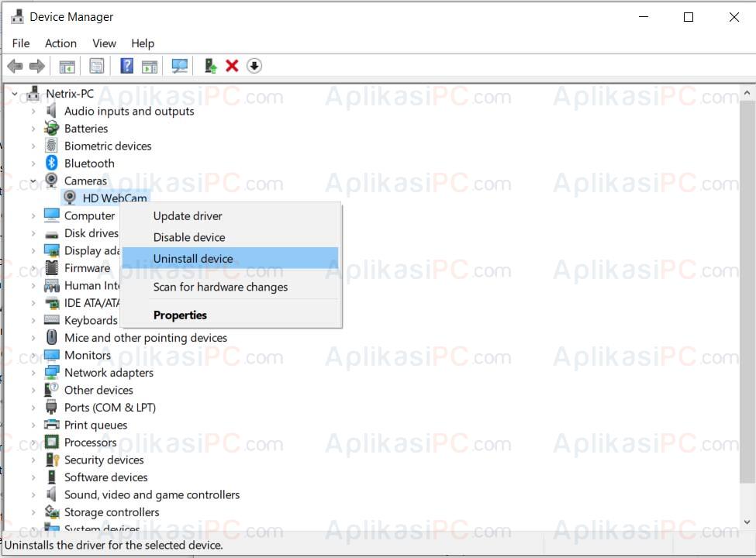Open Properties from the context menu
756x558 pixels.
click(231, 315)
